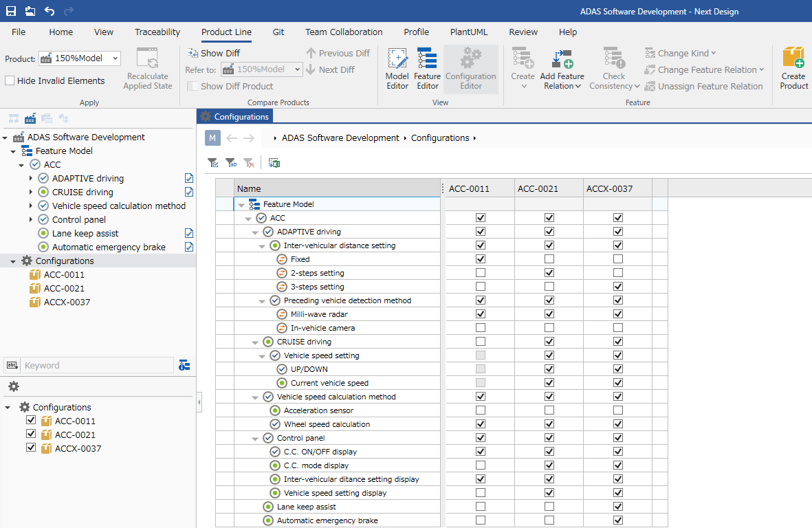Export the configuration table to Excel
Image resolution: width=812 pixels, height=528 pixels.
click(274, 163)
